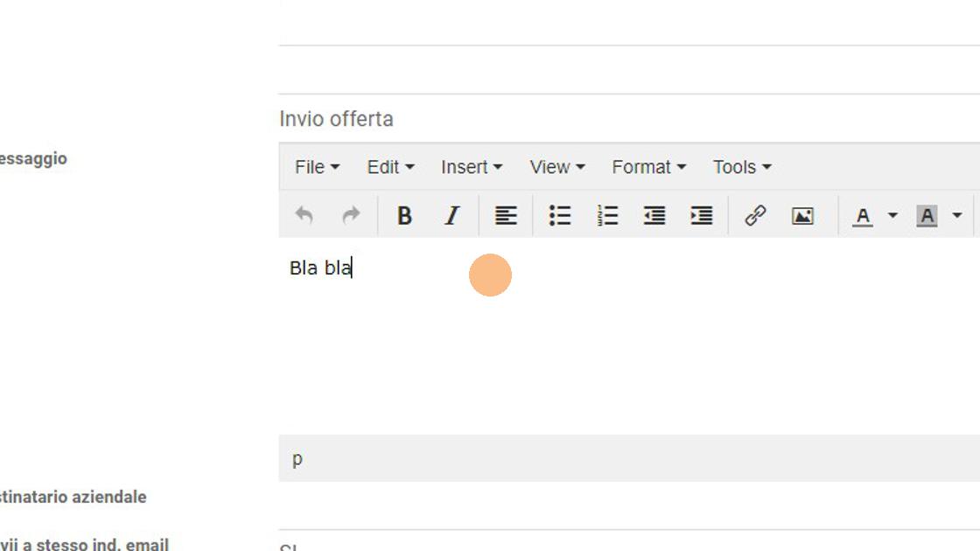Decrease the paragraph indent
Viewport: 980px width, 551px height.
654,215
